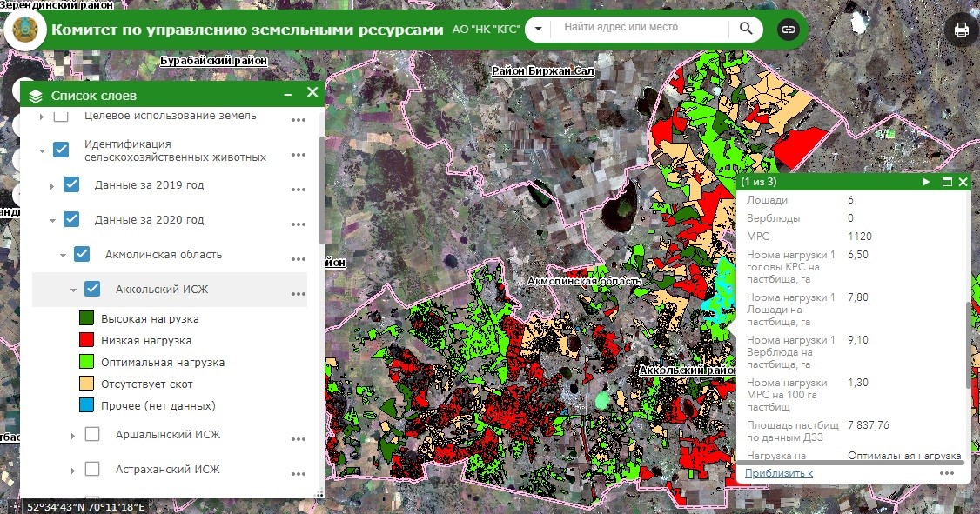The height and width of the screenshot is (514, 980).
Task: Open options dots for Аккольский ИСЖ
Action: tap(299, 294)
